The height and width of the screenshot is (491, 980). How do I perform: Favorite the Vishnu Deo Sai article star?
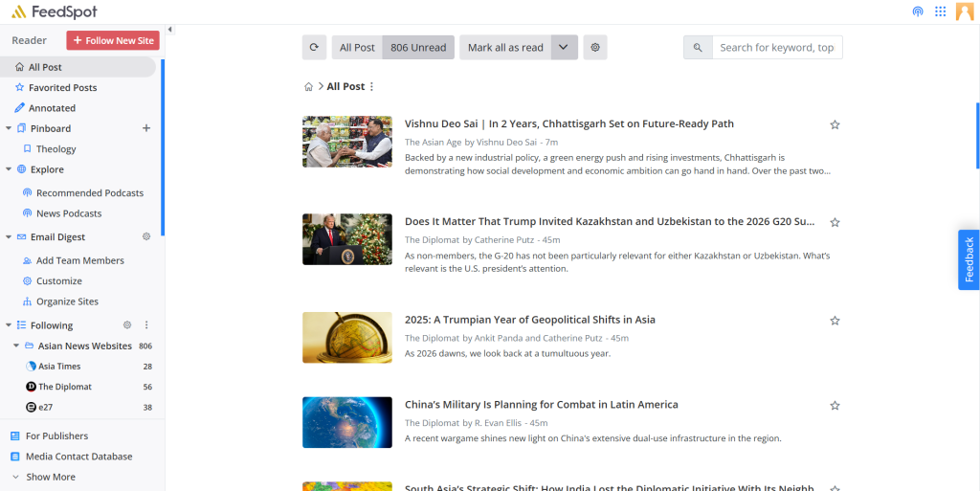coord(835,124)
